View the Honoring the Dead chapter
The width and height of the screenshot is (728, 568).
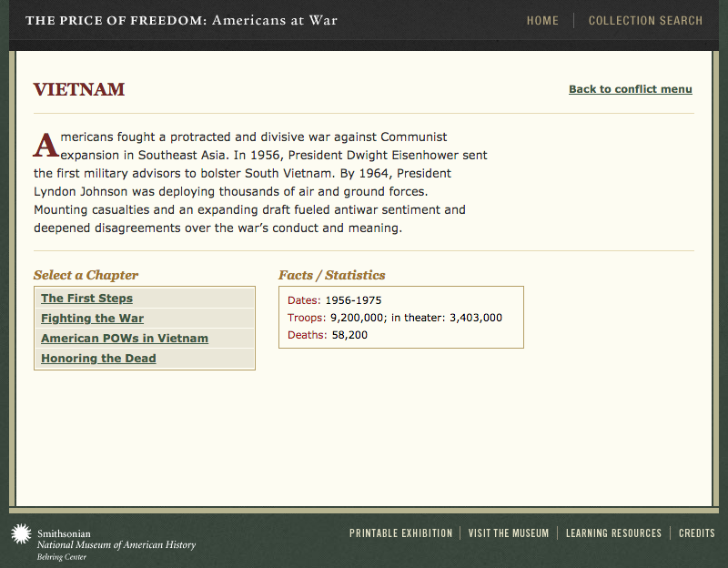97,358
